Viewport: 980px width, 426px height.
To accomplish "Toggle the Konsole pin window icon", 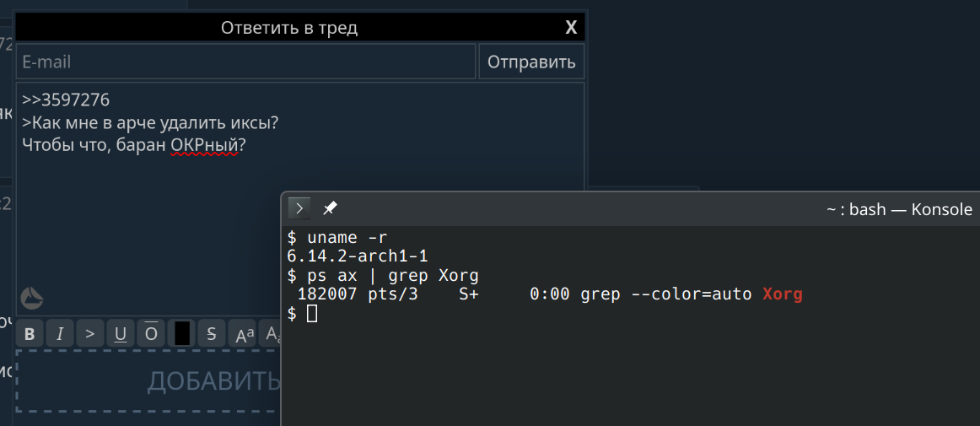I will [x=330, y=208].
